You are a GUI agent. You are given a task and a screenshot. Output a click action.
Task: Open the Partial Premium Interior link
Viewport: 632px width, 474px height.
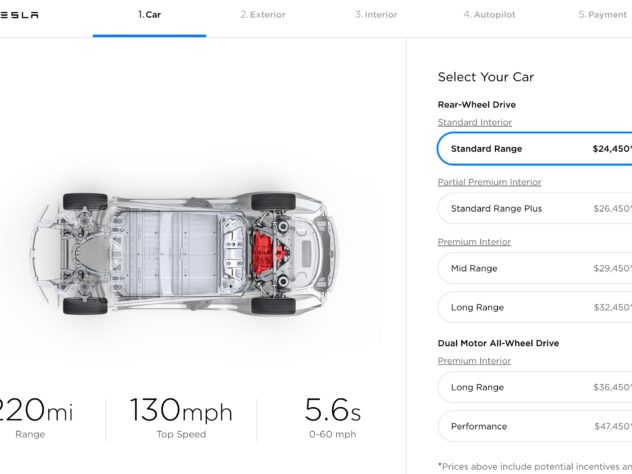tap(489, 182)
